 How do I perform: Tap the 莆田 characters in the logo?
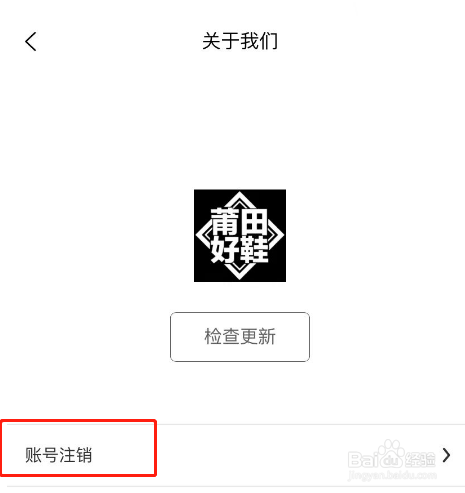240,221
